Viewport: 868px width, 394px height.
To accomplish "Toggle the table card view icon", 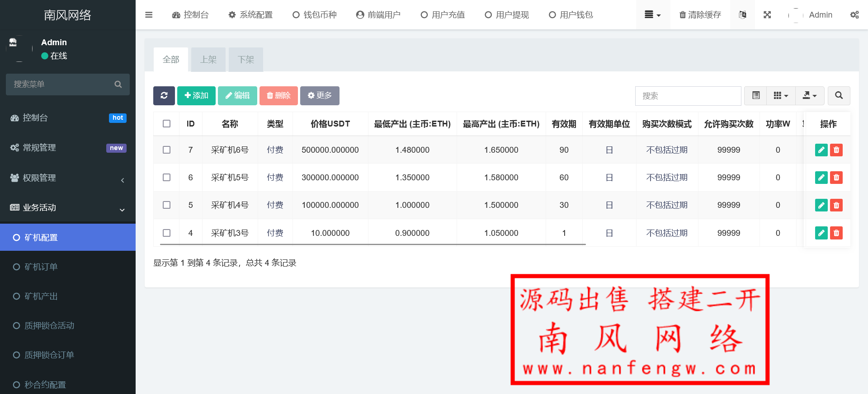I will coord(755,96).
